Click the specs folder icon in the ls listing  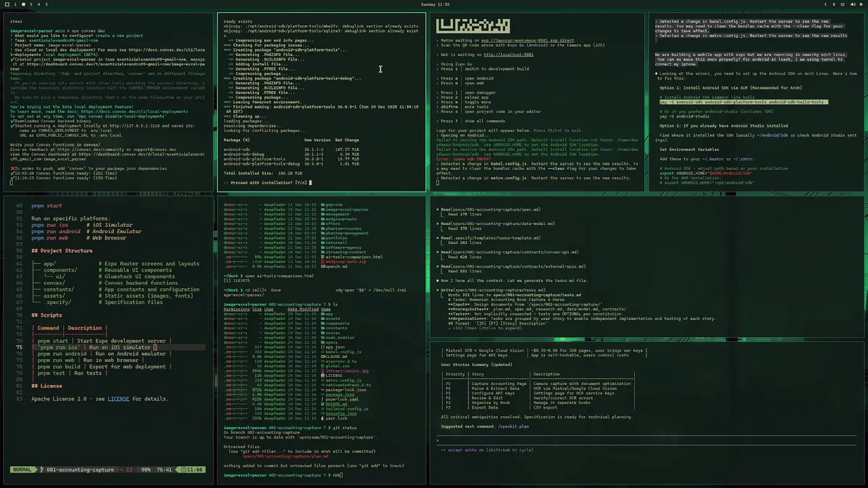pyautogui.click(x=323, y=342)
